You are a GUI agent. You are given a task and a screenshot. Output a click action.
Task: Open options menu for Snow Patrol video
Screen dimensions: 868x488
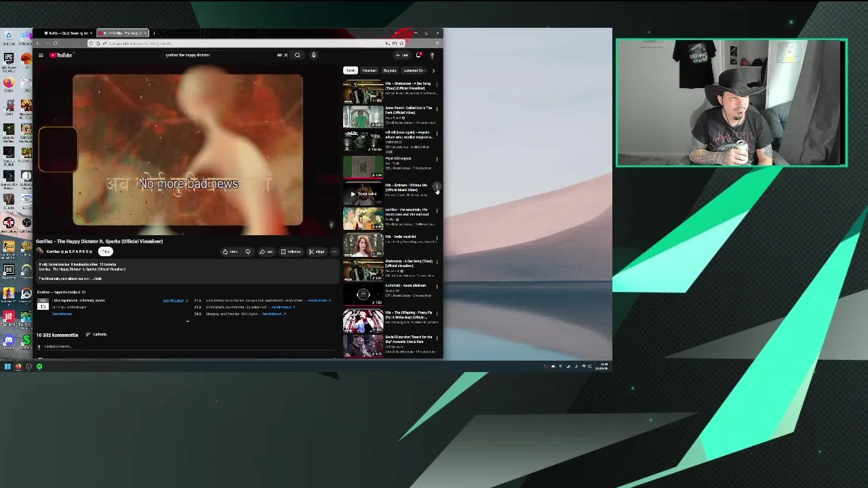[x=437, y=108]
